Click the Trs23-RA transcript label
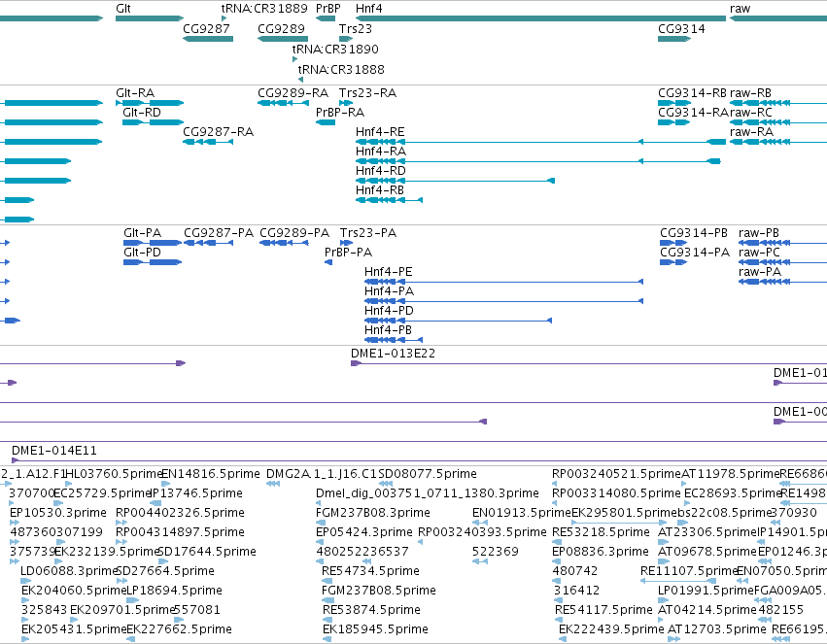 [x=367, y=92]
